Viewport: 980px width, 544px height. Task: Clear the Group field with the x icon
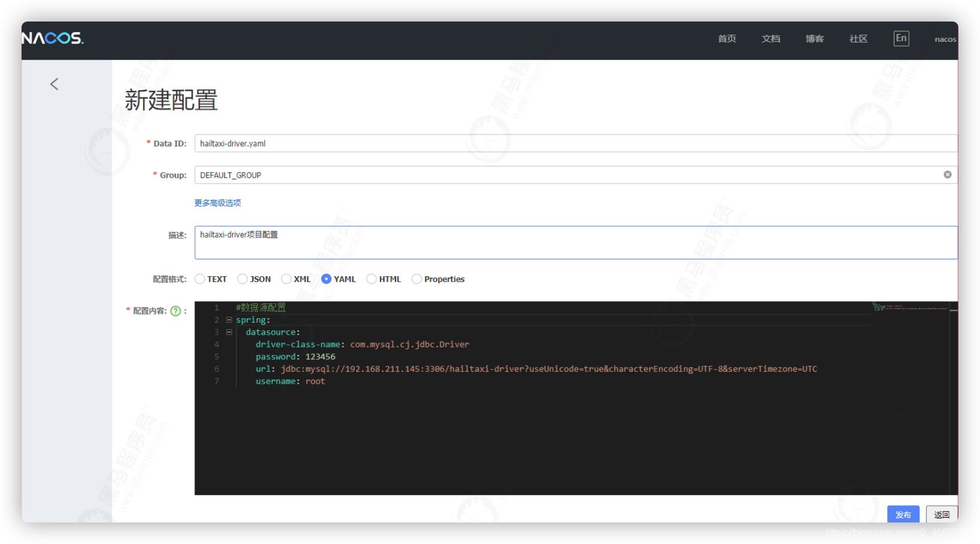pos(948,175)
